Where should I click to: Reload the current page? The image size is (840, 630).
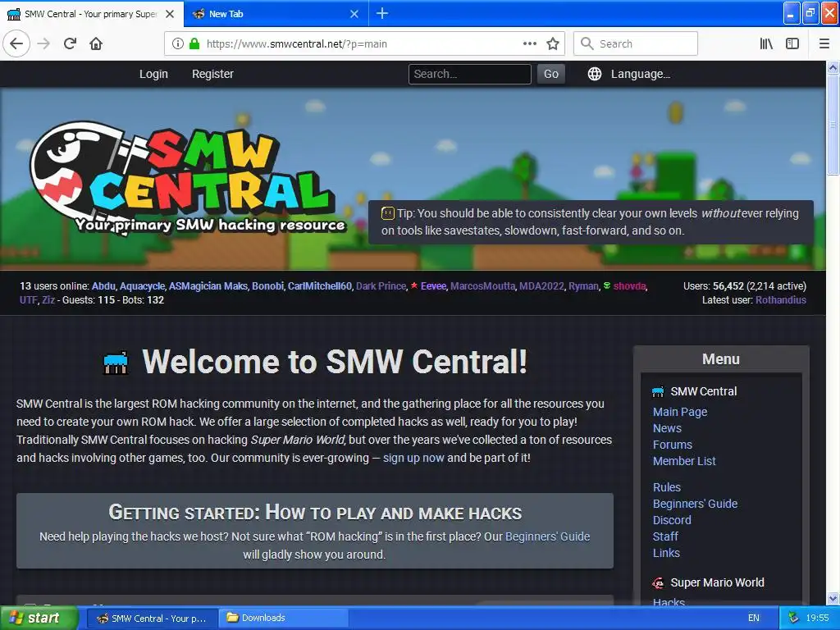pyautogui.click(x=71, y=43)
